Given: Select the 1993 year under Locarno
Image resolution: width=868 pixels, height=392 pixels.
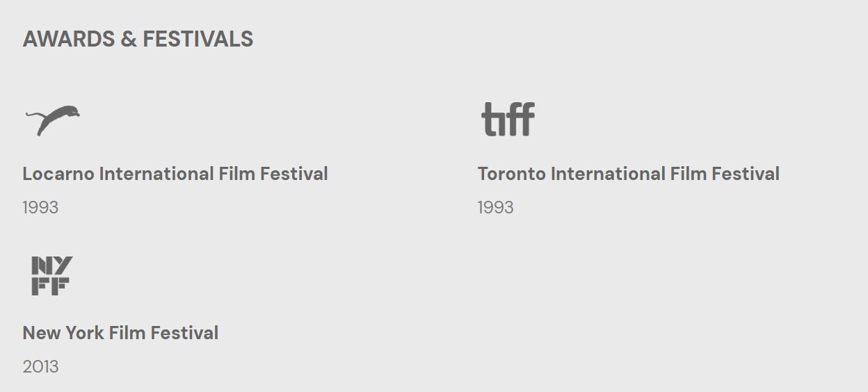Looking at the screenshot, I should (x=40, y=208).
